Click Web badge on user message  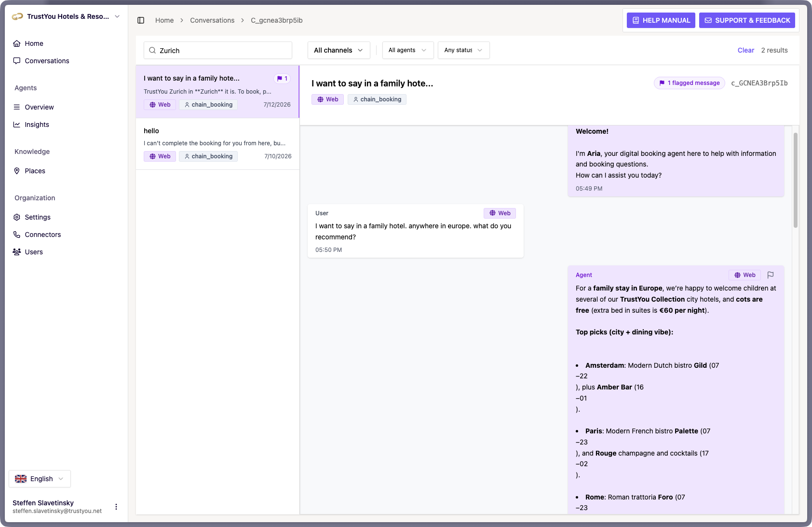tap(500, 213)
